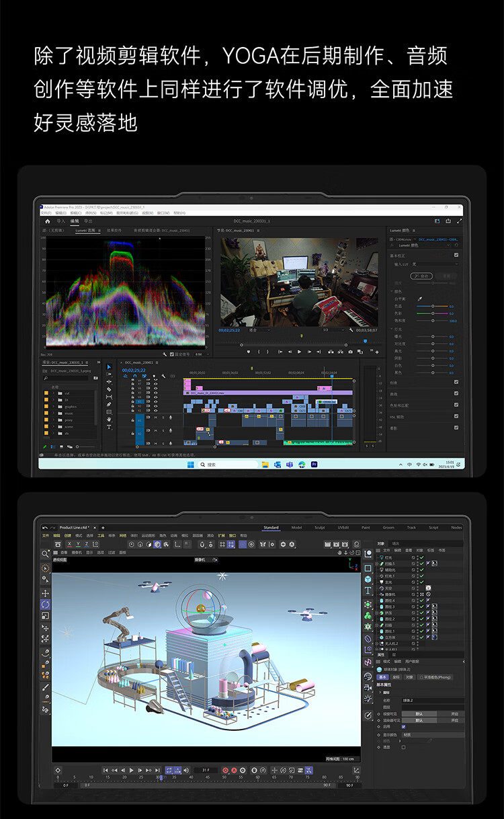
Task: Open the 对象 tab in Object Manager
Action: point(381,544)
